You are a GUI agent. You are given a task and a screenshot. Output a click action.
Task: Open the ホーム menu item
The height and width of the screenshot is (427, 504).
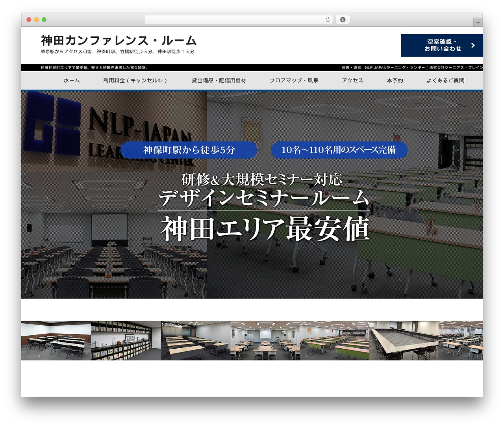pyautogui.click(x=72, y=80)
